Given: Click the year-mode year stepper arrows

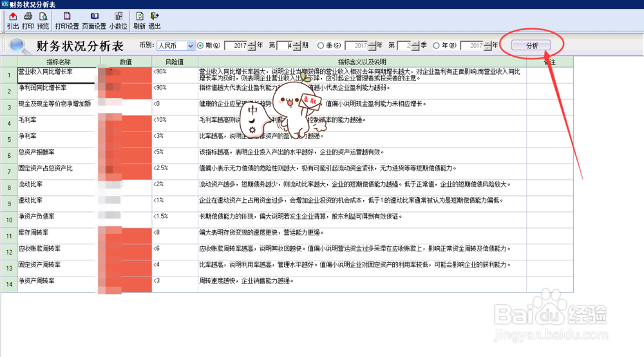Looking at the screenshot, I should (x=488, y=46).
